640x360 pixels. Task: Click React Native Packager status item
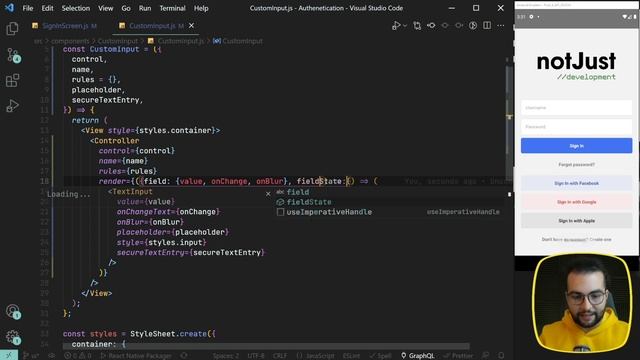(x=136, y=356)
